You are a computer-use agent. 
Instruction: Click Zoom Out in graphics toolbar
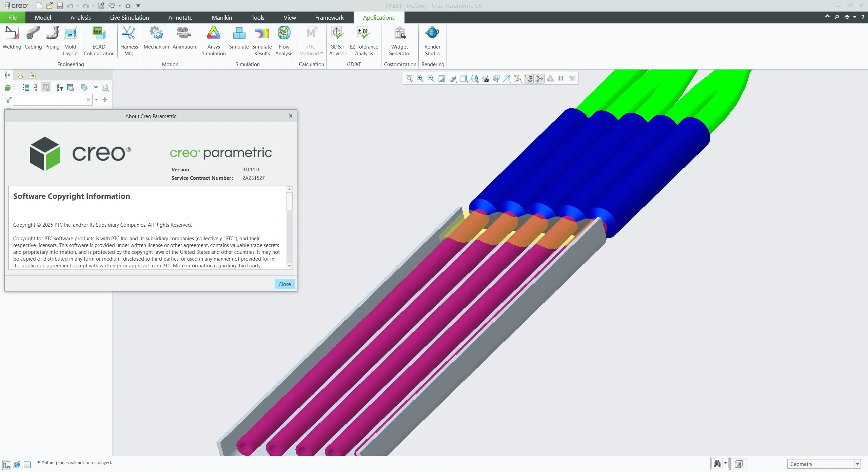tap(431, 79)
